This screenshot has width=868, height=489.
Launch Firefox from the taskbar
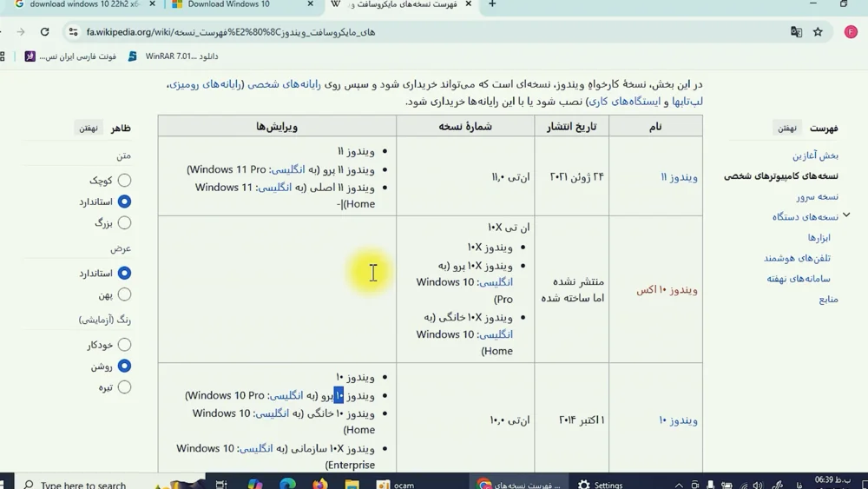319,484
